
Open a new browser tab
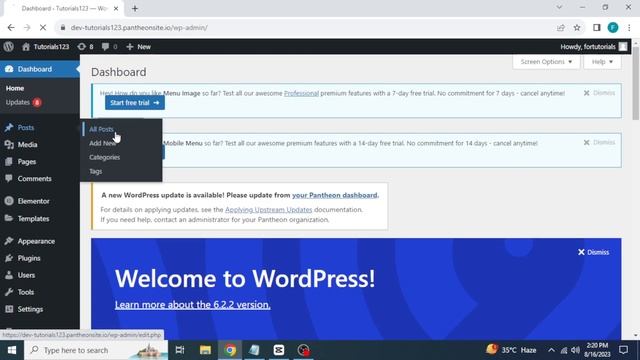click(135, 8)
